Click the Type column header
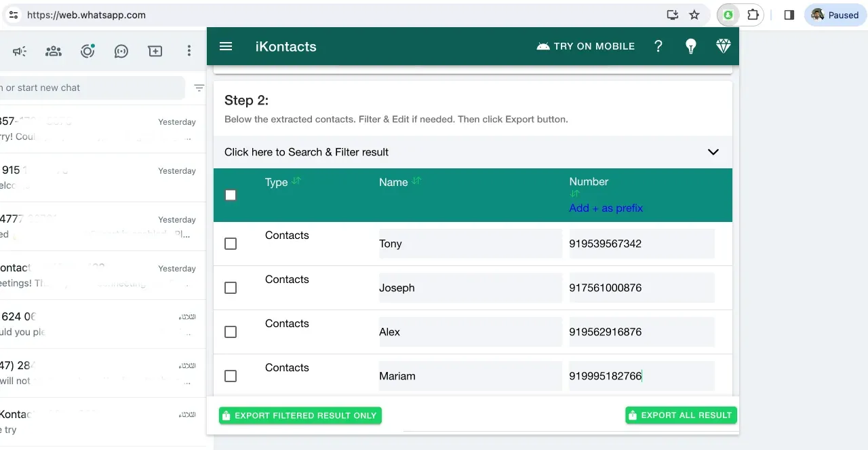The width and height of the screenshot is (868, 450). click(276, 182)
